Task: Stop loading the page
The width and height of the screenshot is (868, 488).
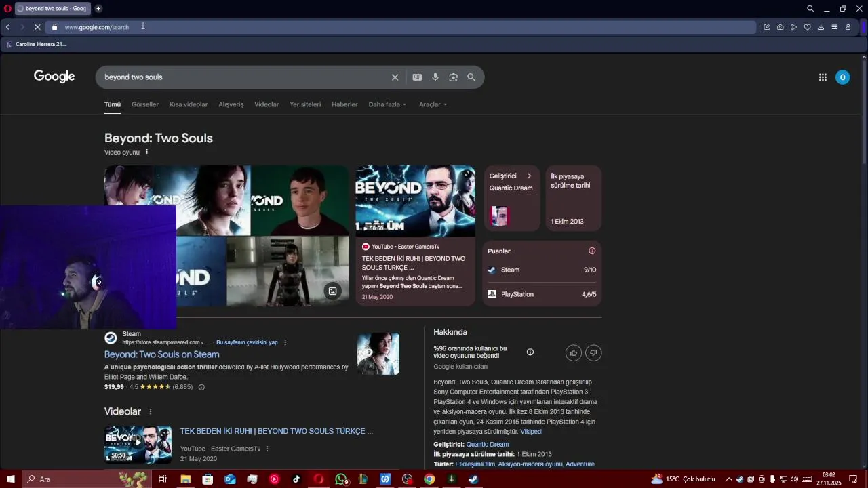Action: (37, 27)
